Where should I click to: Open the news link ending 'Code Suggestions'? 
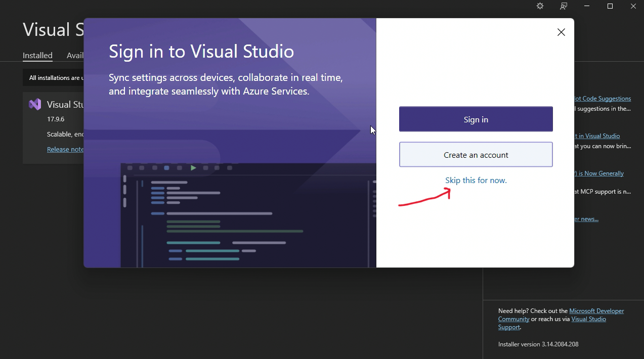tap(603, 99)
